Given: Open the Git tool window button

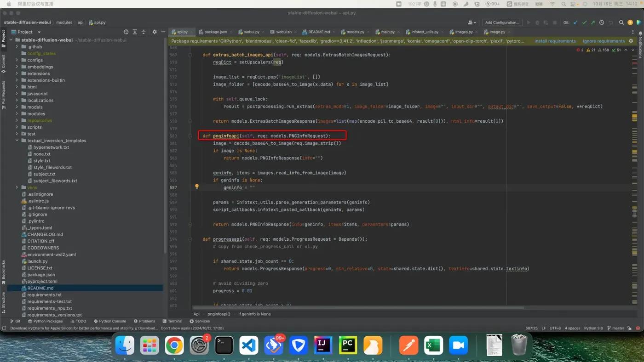Looking at the screenshot, I should [15, 321].
